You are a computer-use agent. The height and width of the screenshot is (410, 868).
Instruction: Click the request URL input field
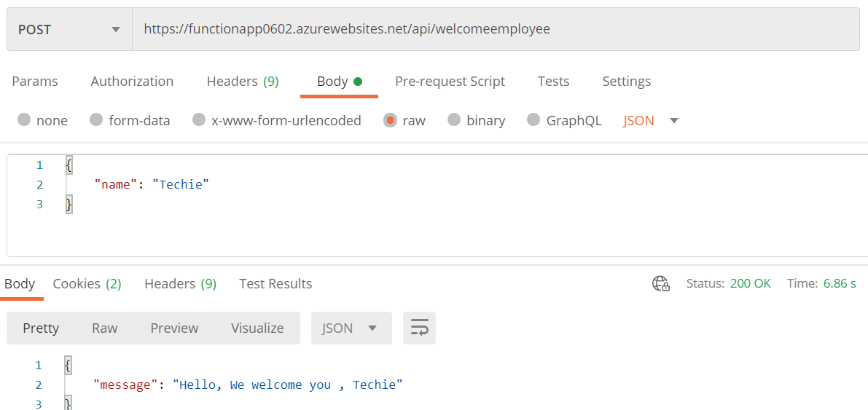pyautogui.click(x=496, y=30)
